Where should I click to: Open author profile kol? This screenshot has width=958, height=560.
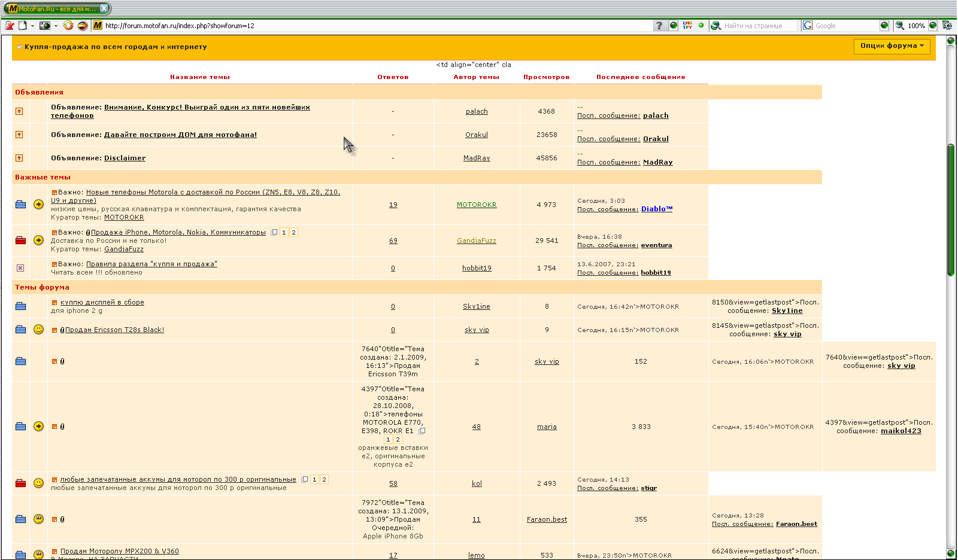[477, 483]
